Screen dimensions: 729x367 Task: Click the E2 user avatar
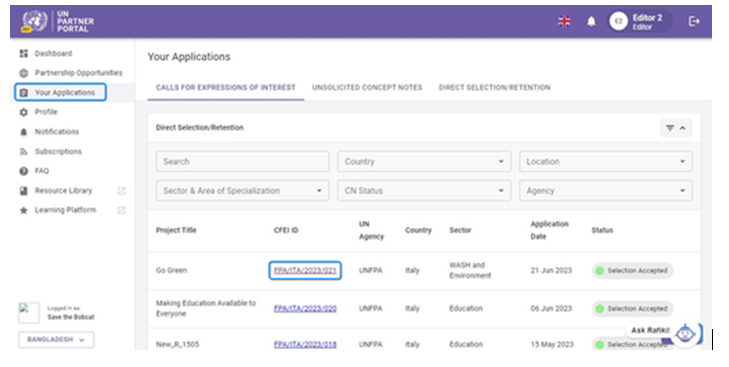pyautogui.click(x=618, y=21)
